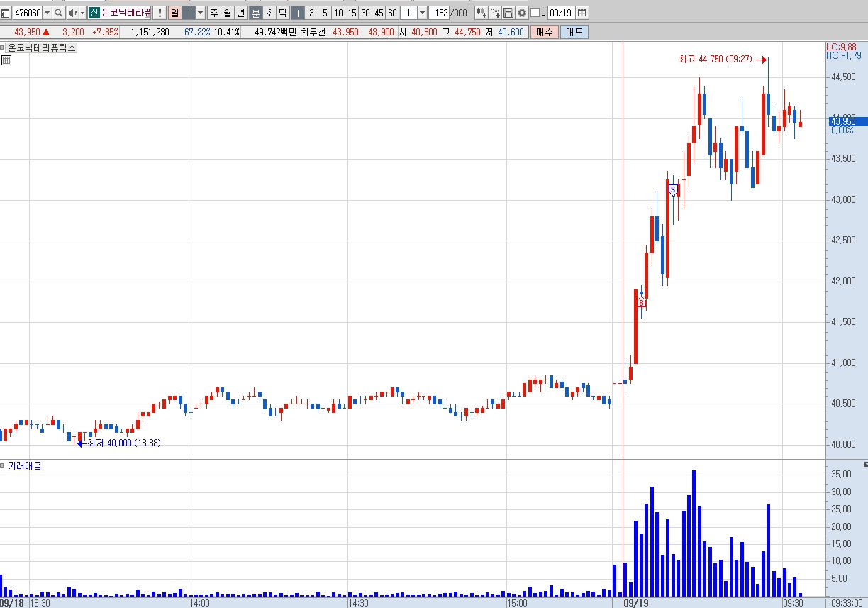This screenshot has height=608, width=868.
Task: Save chart using the floppy disk icon
Action: [x=508, y=13]
